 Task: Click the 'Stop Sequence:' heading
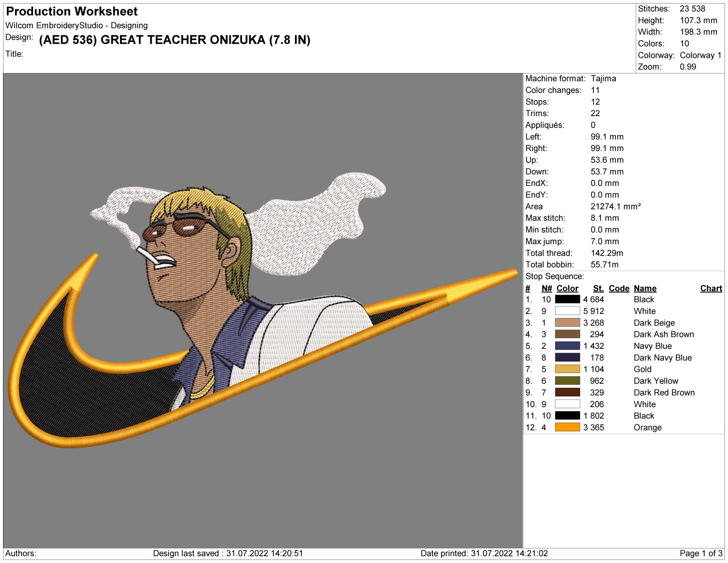[x=555, y=276]
